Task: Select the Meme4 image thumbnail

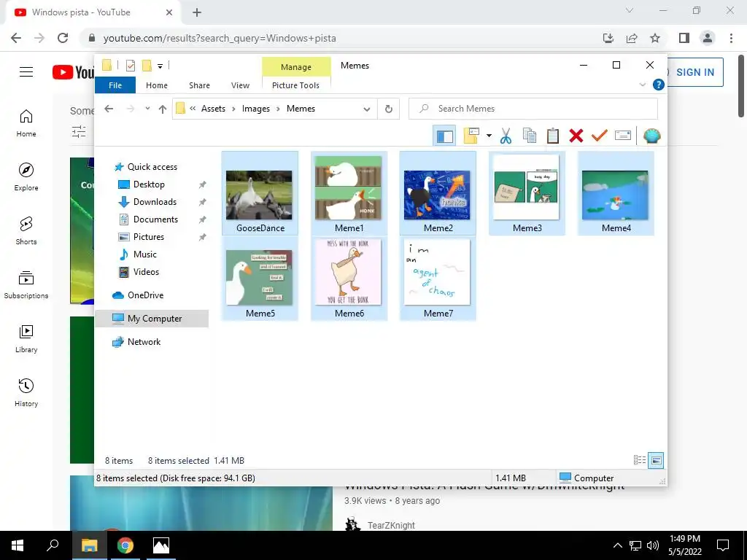Action: point(616,193)
